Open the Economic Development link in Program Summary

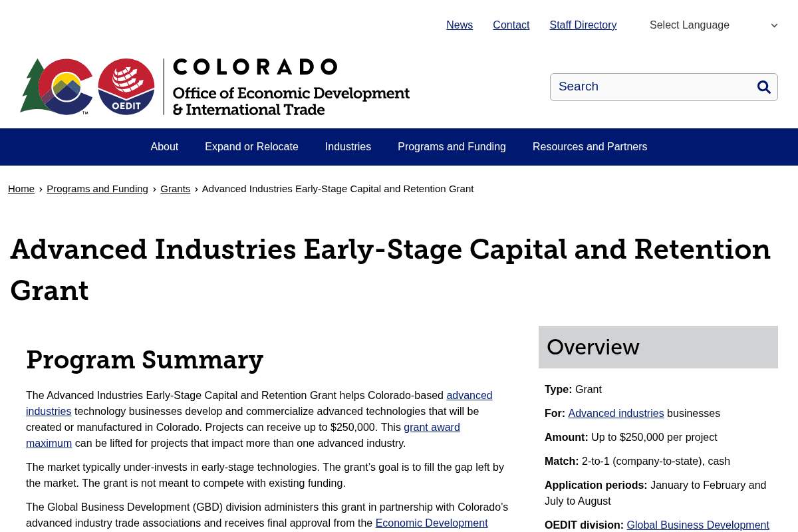[432, 523]
